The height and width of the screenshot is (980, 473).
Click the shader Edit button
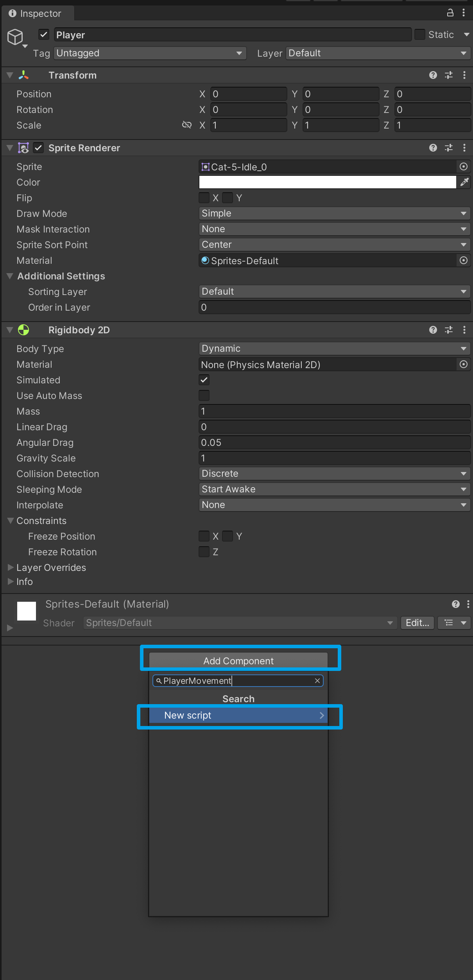417,623
